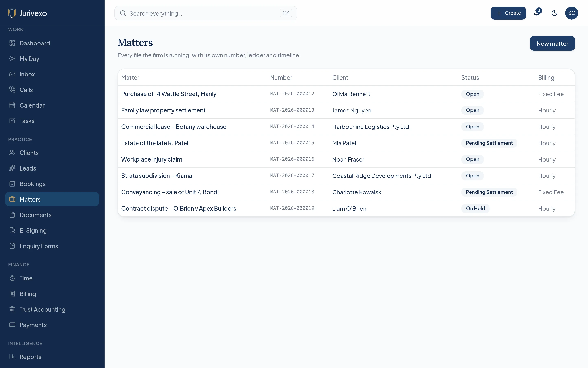Go to Reports under Intelligence
The height and width of the screenshot is (368, 588).
click(x=52, y=357)
